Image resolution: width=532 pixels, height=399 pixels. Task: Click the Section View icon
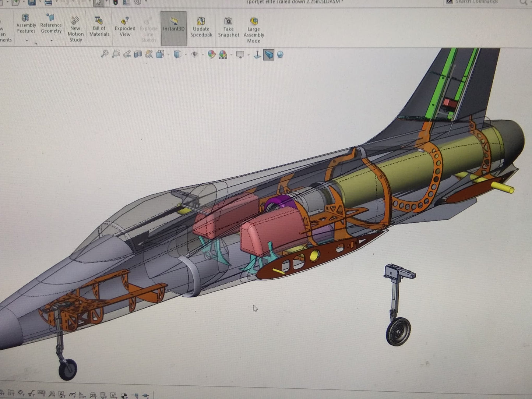tap(138, 54)
